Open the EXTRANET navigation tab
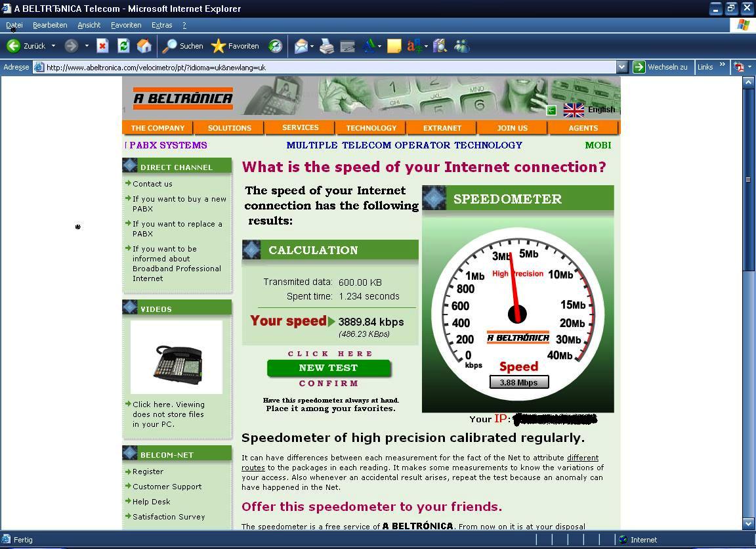This screenshot has height=549, width=756. pos(442,128)
